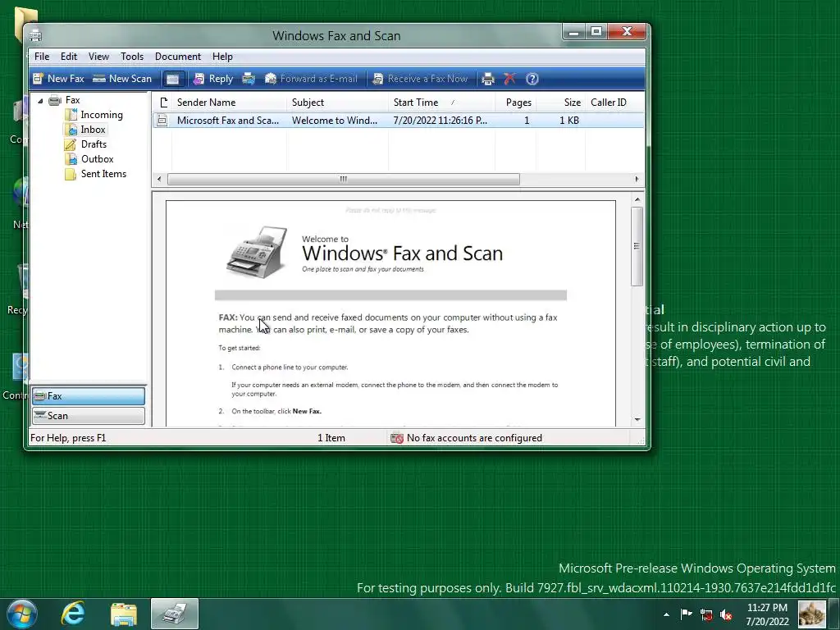Sort by Caller ID column header
The height and width of the screenshot is (630, 840).
click(x=614, y=103)
